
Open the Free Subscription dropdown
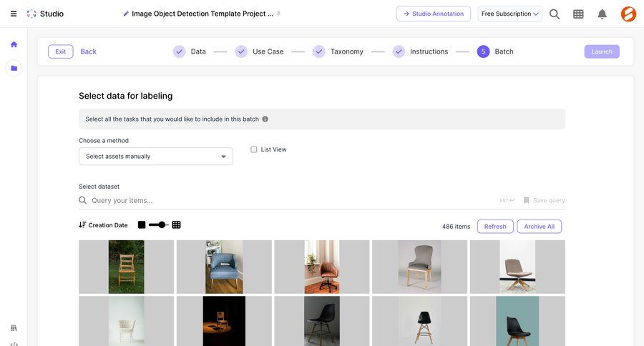[509, 14]
